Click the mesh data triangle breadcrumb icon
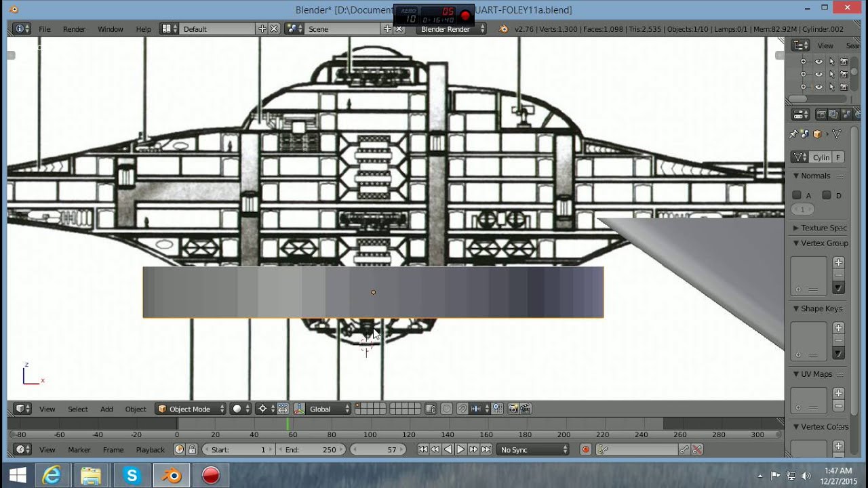The width and height of the screenshot is (868, 488). click(837, 134)
